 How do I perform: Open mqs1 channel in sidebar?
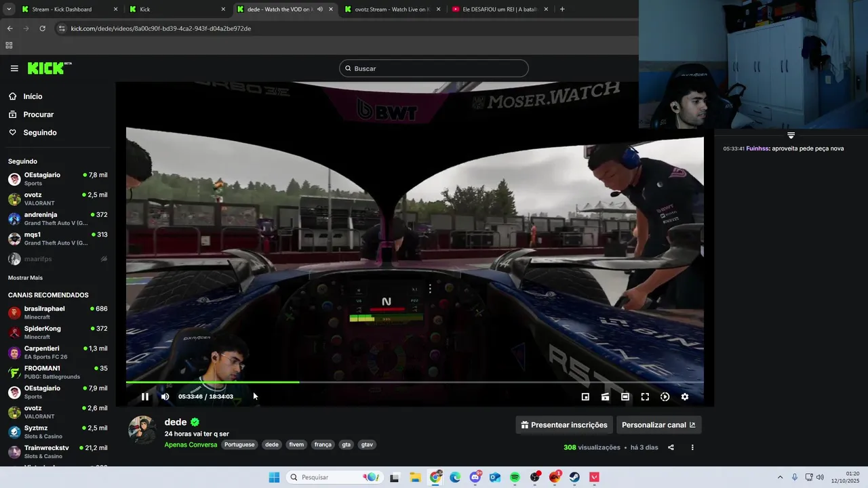click(58, 239)
